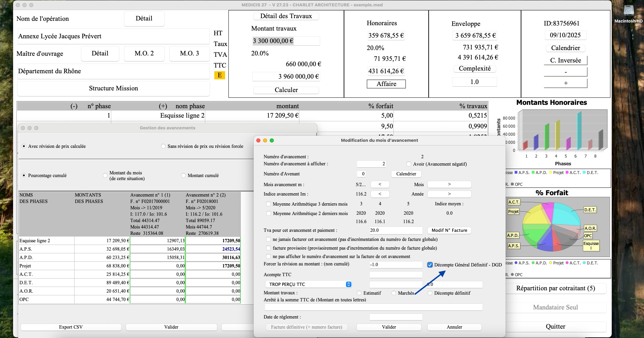
Task: Select Sans révision de prix option
Action: [163, 146]
